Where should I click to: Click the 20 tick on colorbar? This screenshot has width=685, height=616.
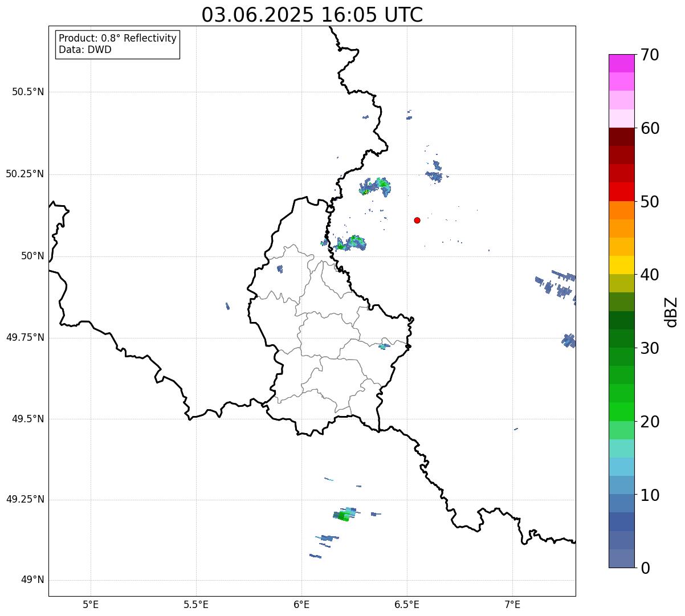tap(650, 422)
